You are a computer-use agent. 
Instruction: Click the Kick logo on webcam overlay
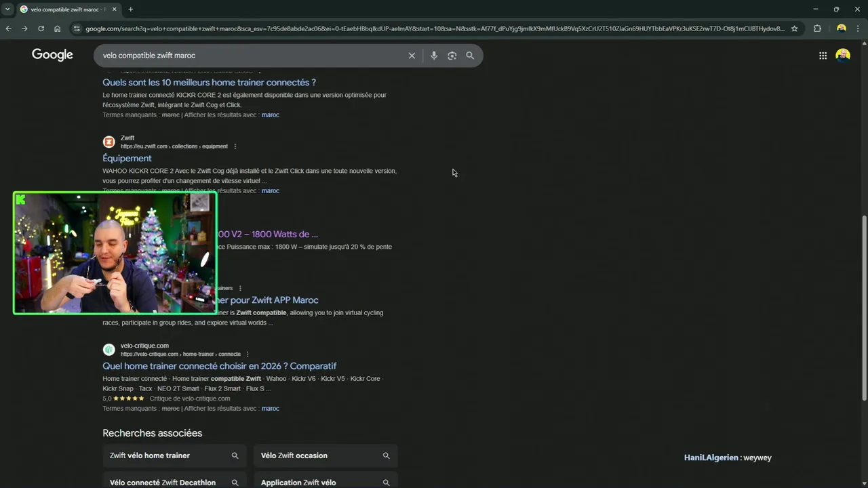[x=20, y=199]
